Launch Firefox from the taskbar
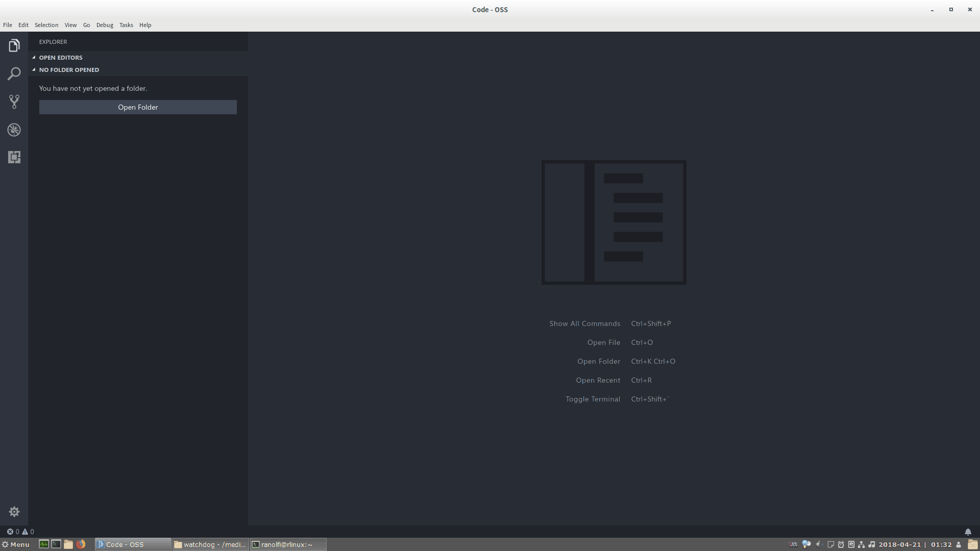The width and height of the screenshot is (980, 551). click(x=81, y=544)
